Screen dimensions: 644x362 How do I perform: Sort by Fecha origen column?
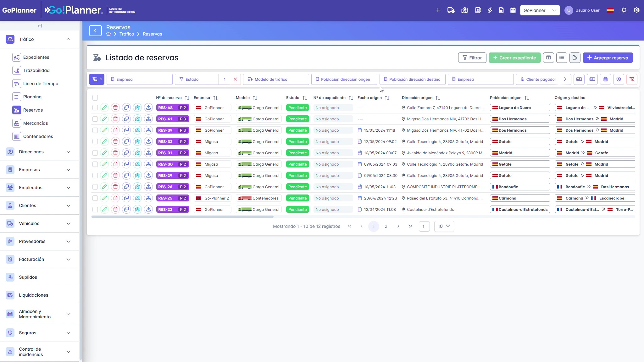click(x=387, y=98)
